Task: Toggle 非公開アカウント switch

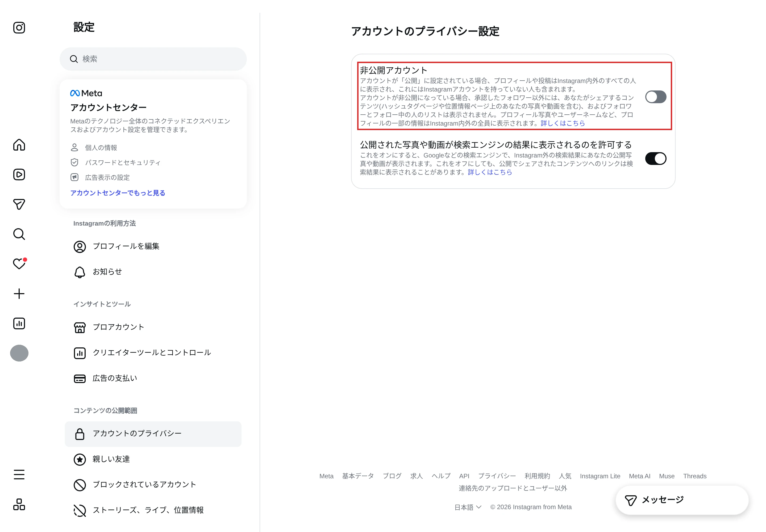Action: pyautogui.click(x=655, y=97)
